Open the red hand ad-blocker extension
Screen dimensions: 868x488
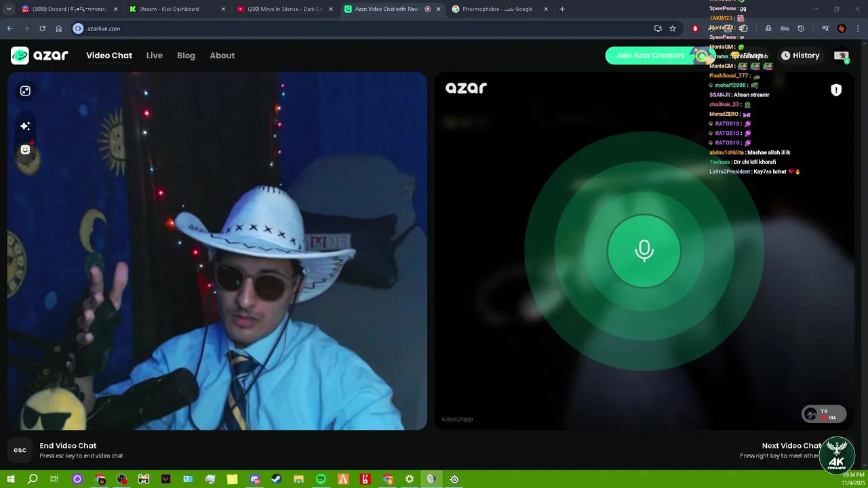click(x=695, y=28)
